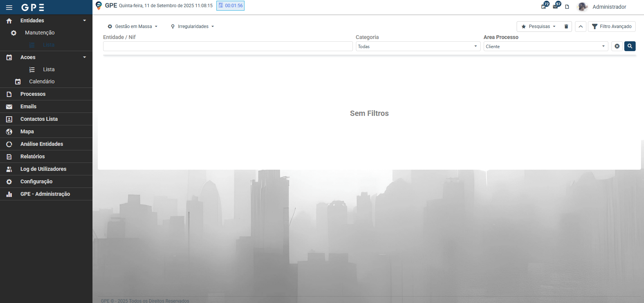This screenshot has height=303, width=644.
Task: Open the email notifications icon with badge 57
Action: click(x=556, y=6)
